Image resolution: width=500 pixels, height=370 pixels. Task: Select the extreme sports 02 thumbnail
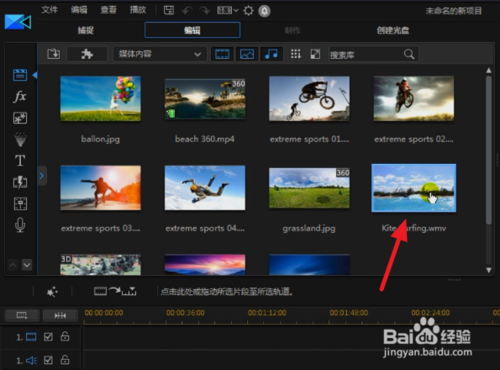(414, 98)
